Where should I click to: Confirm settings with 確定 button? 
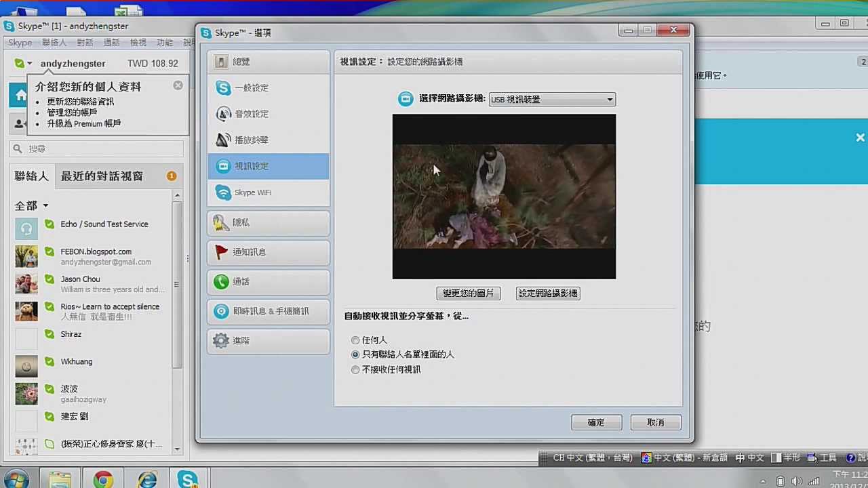click(596, 422)
